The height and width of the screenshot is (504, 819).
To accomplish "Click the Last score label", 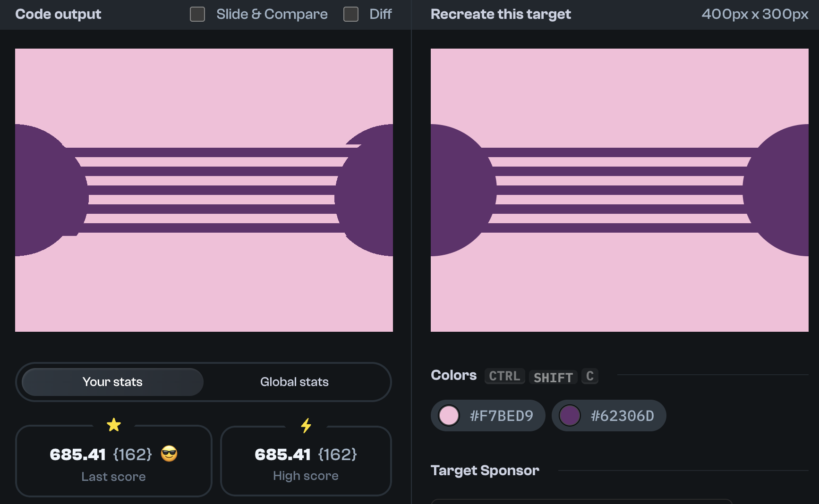I will (113, 477).
